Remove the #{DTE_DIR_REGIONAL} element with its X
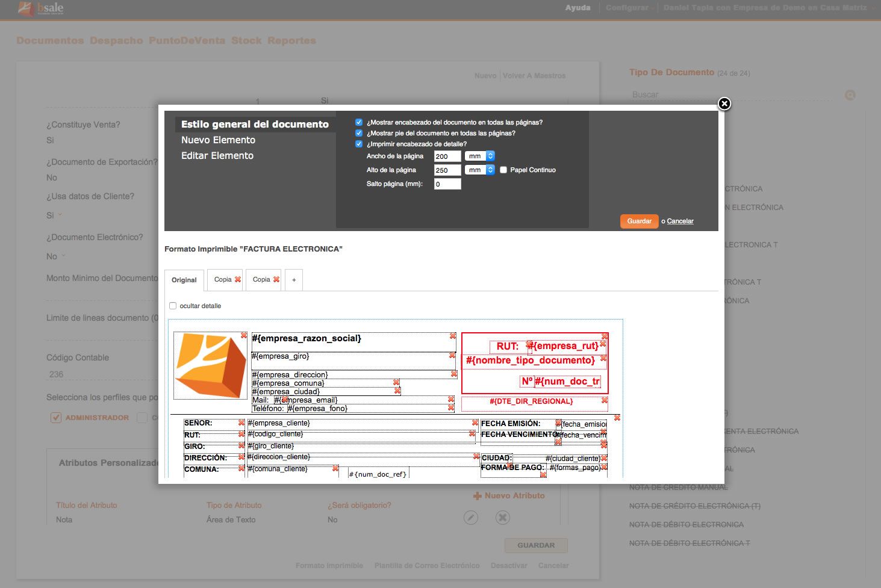The height and width of the screenshot is (588, 881). pyautogui.click(x=605, y=400)
